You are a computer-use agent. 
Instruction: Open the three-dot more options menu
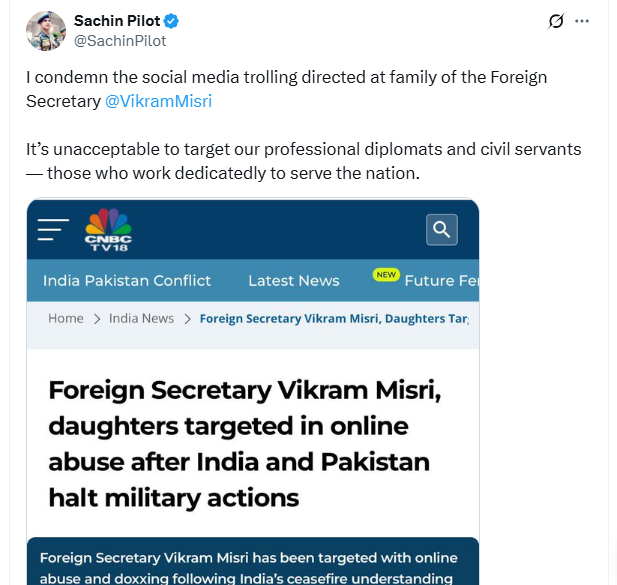point(582,21)
